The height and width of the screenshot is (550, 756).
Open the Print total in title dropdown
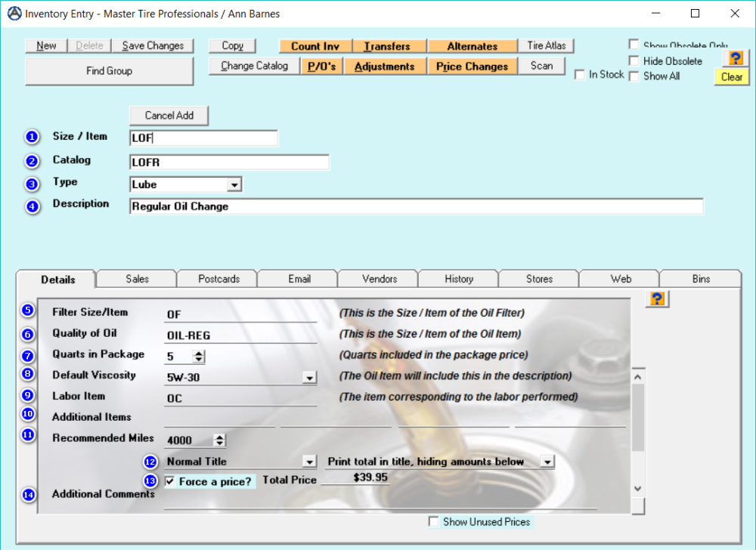546,461
